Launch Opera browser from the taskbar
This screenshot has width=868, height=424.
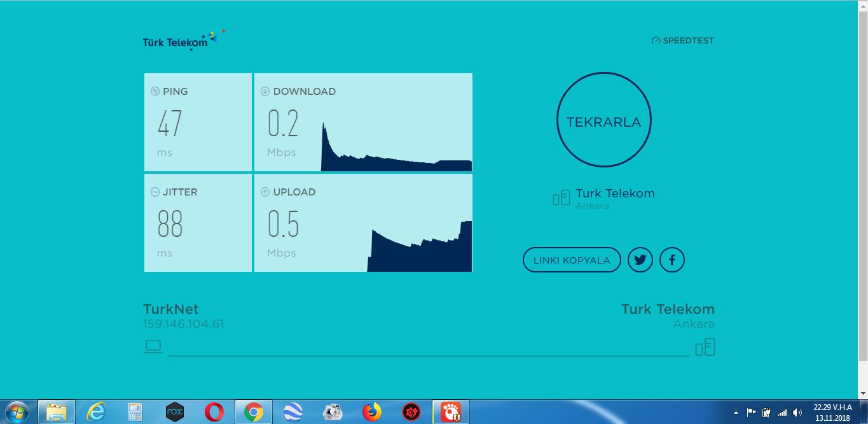click(214, 412)
